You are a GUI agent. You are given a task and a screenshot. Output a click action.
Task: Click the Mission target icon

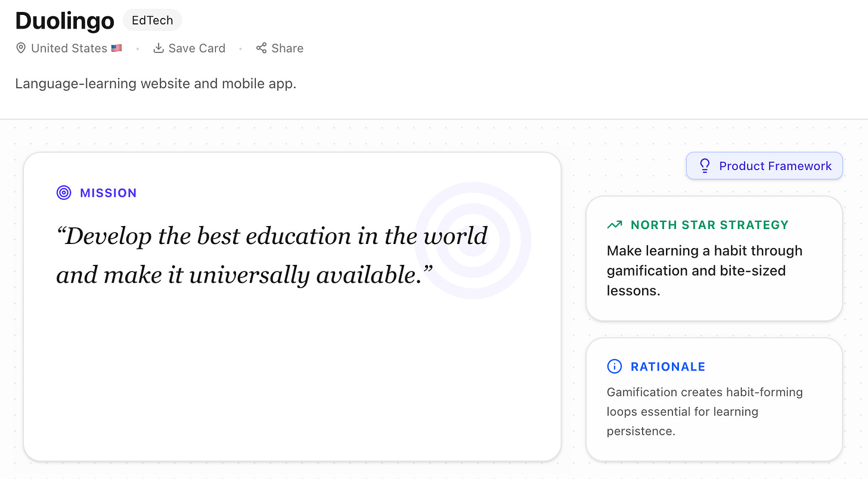(x=64, y=193)
